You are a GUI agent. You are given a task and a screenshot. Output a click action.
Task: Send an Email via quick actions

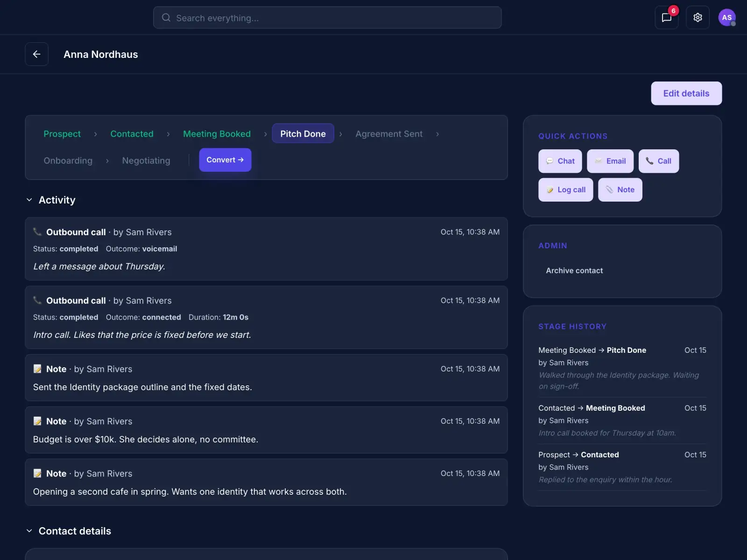click(x=610, y=161)
